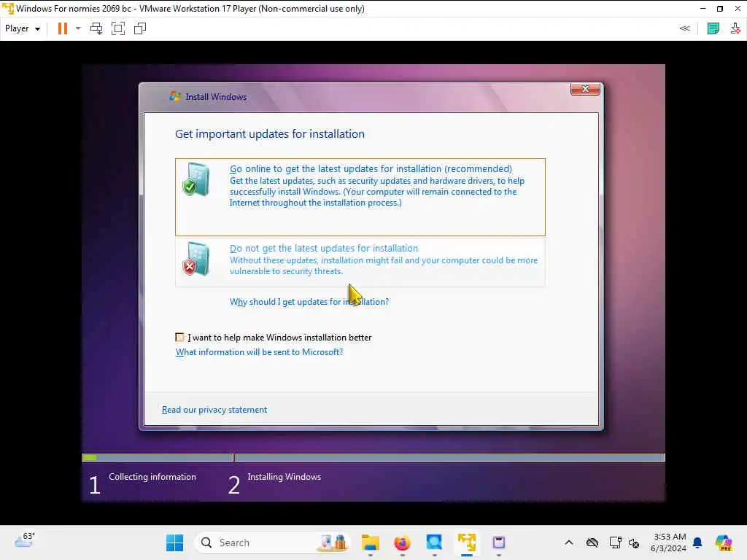747x560 pixels.
Task: Open File Explorer from the taskbar
Action: (x=370, y=542)
